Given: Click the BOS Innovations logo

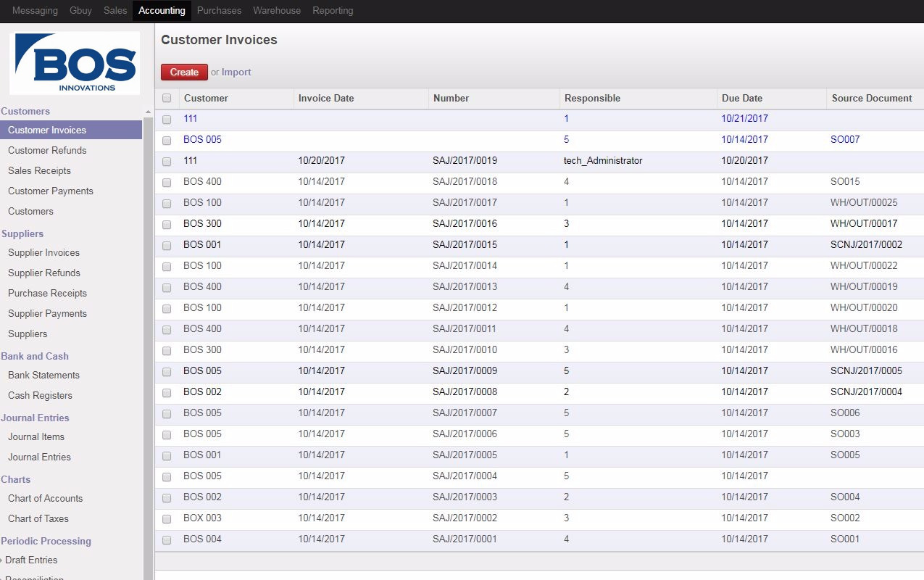Looking at the screenshot, I should coord(75,63).
